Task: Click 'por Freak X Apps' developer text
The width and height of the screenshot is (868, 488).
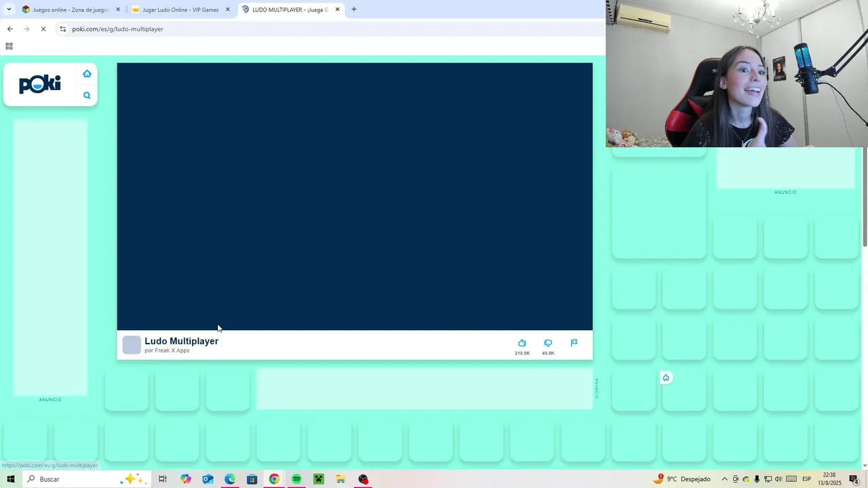Action: [167, 350]
